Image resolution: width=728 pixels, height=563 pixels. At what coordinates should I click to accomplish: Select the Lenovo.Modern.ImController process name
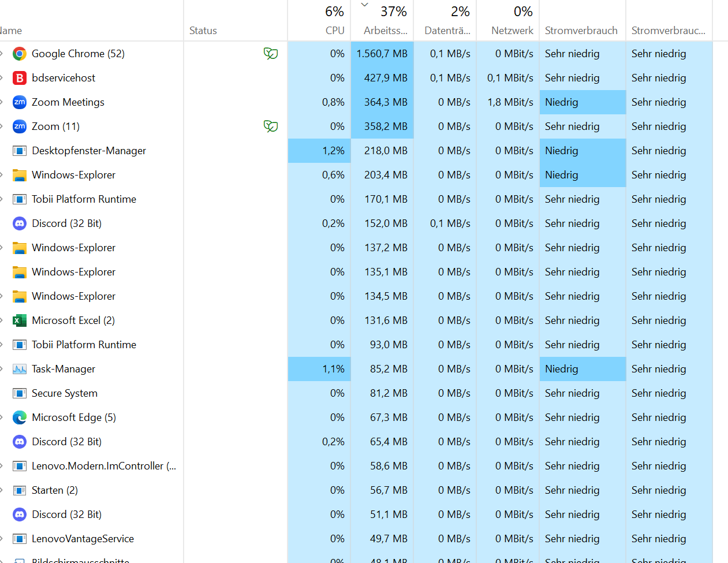pos(104,466)
